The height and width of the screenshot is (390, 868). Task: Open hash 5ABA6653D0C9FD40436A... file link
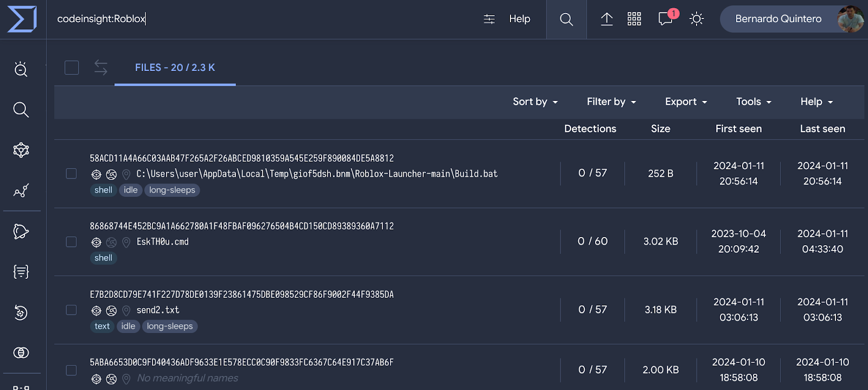tap(242, 362)
